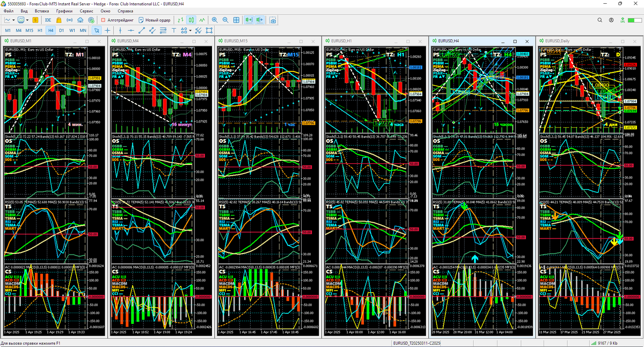Switch chart to candlesticks view

(191, 20)
